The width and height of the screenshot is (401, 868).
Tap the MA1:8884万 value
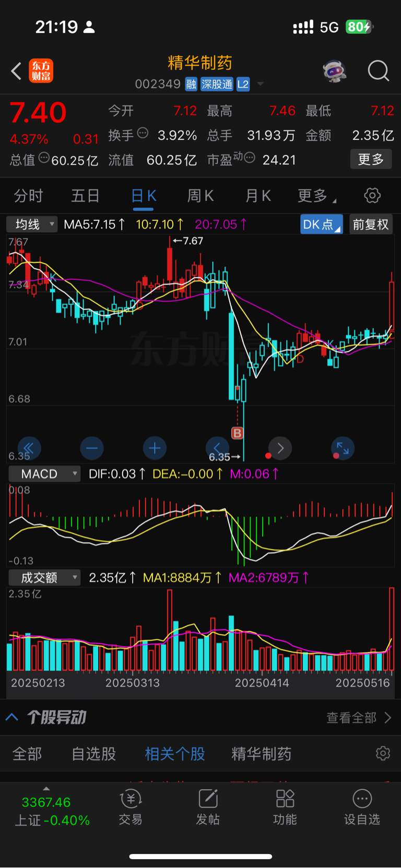(182, 578)
